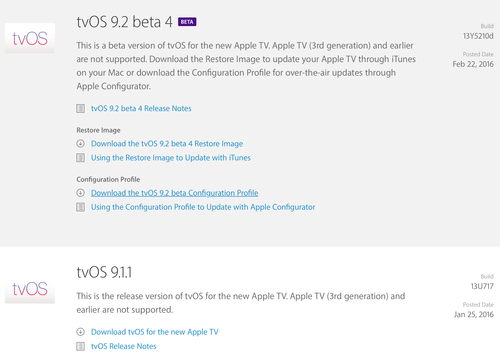Image resolution: width=500 pixels, height=363 pixels.
Task: Open the Configuration Profile with Apple Configurator guide
Action: click(203, 207)
